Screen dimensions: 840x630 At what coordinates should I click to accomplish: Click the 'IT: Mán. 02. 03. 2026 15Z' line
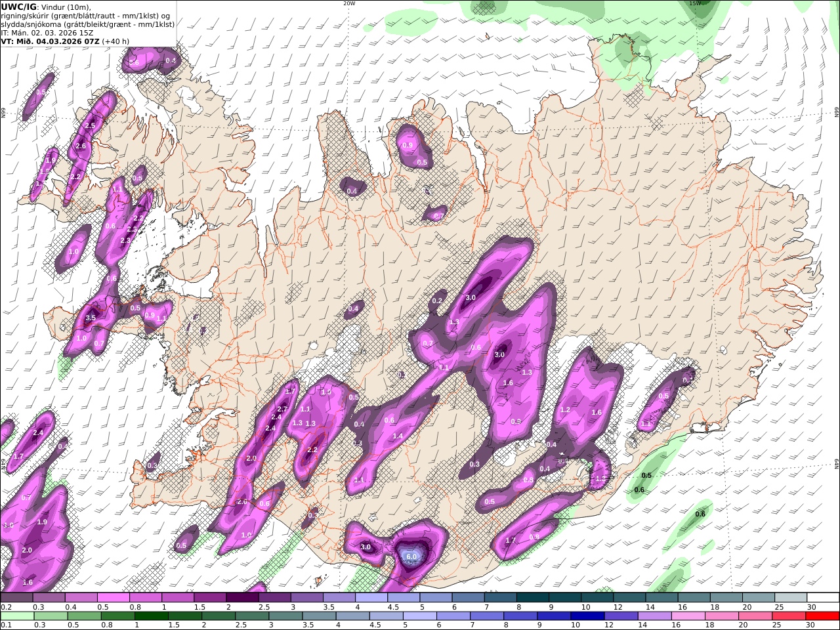[x=47, y=33]
